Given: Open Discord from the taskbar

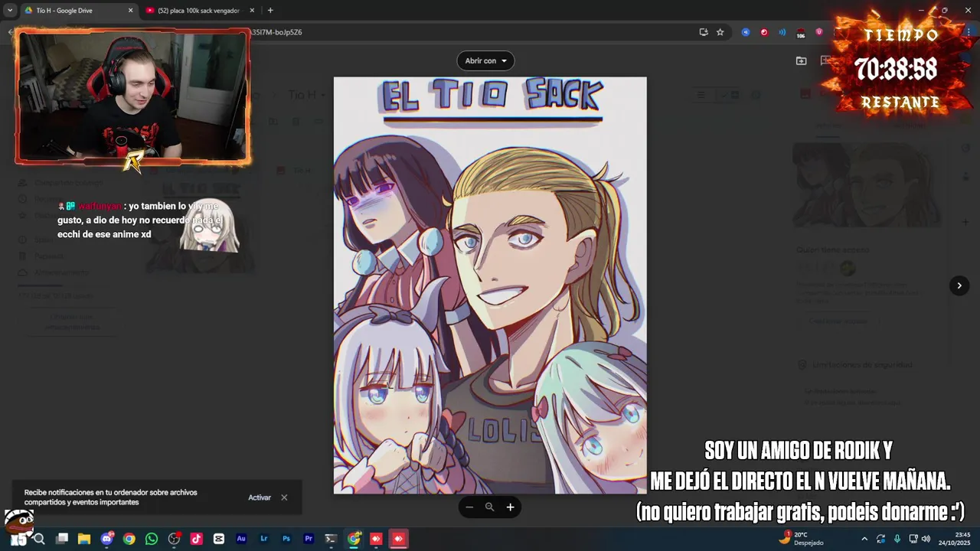Looking at the screenshot, I should [x=106, y=539].
